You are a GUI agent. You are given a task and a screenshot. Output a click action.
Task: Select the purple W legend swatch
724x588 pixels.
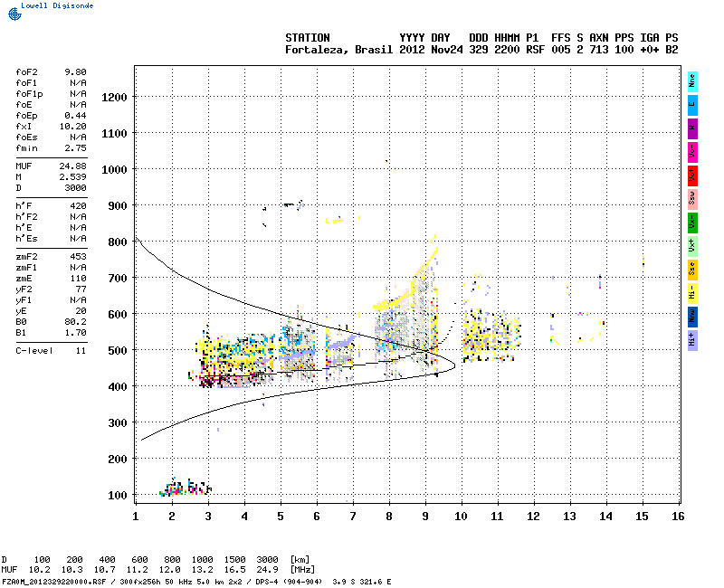[x=692, y=128]
